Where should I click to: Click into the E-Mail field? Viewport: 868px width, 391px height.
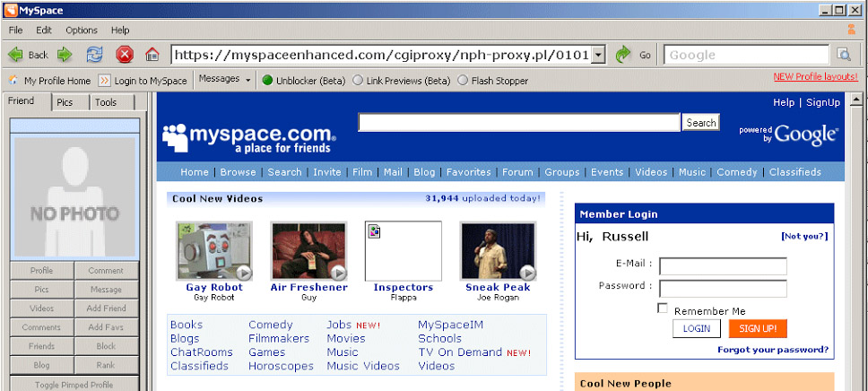coord(723,265)
